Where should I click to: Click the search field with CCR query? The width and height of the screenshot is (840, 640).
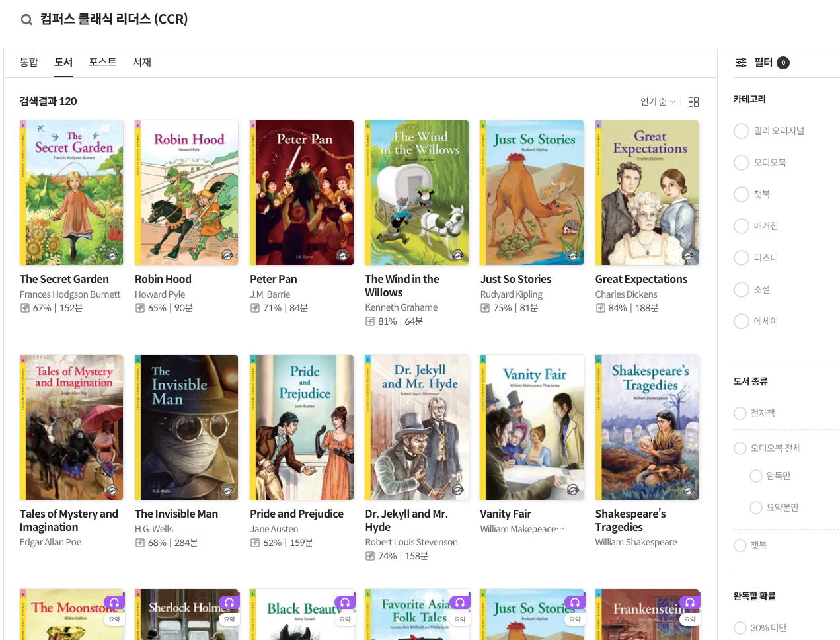pyautogui.click(x=114, y=19)
